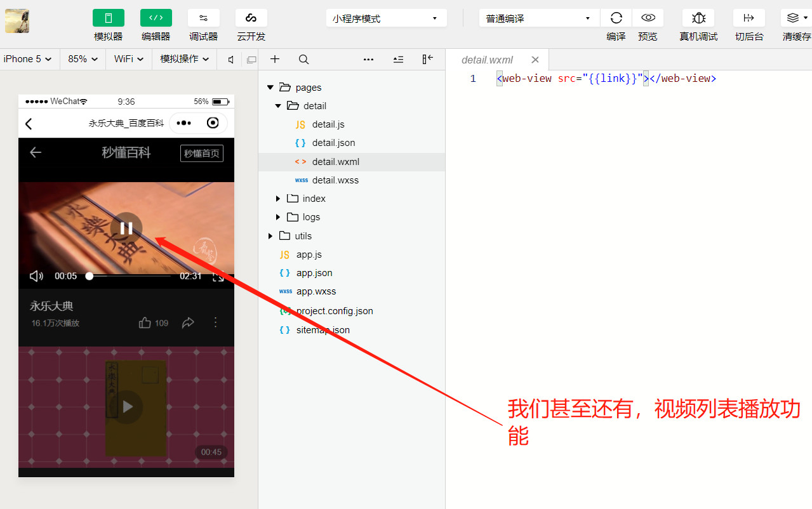Toggle simulator sound speaker icon
This screenshot has height=509, width=812.
pos(231,60)
